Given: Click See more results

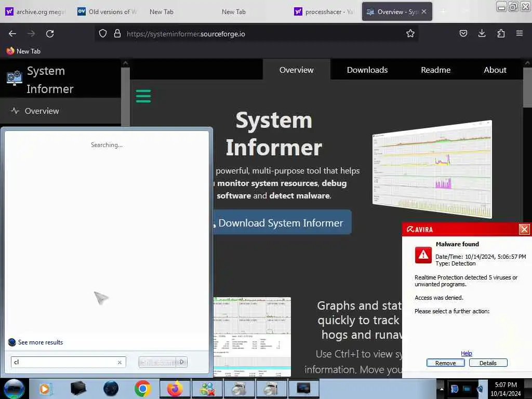Looking at the screenshot, I should click(41, 342).
